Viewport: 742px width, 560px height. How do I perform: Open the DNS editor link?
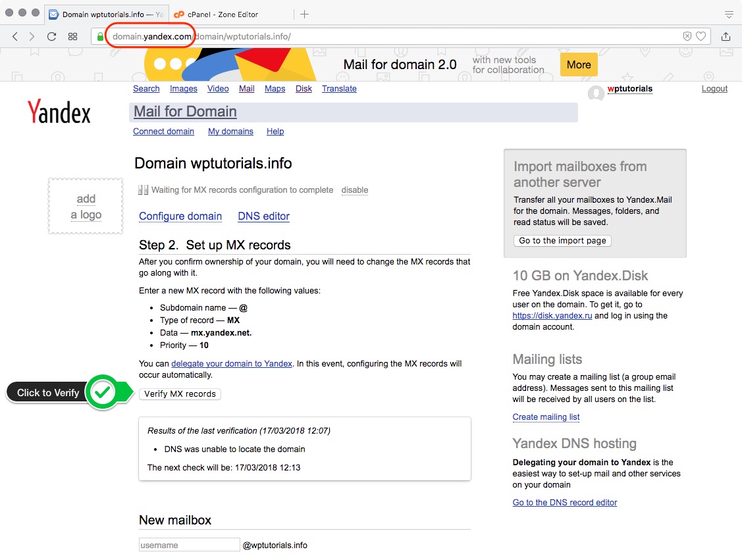tap(263, 216)
